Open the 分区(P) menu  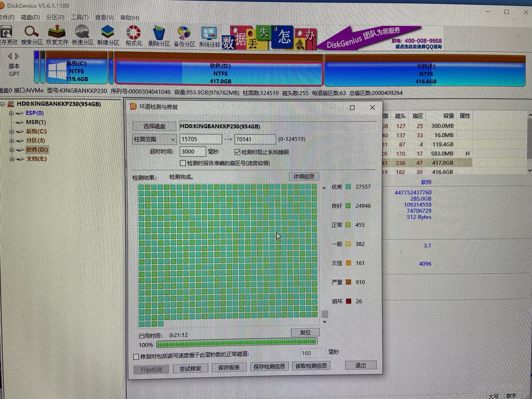(x=55, y=17)
